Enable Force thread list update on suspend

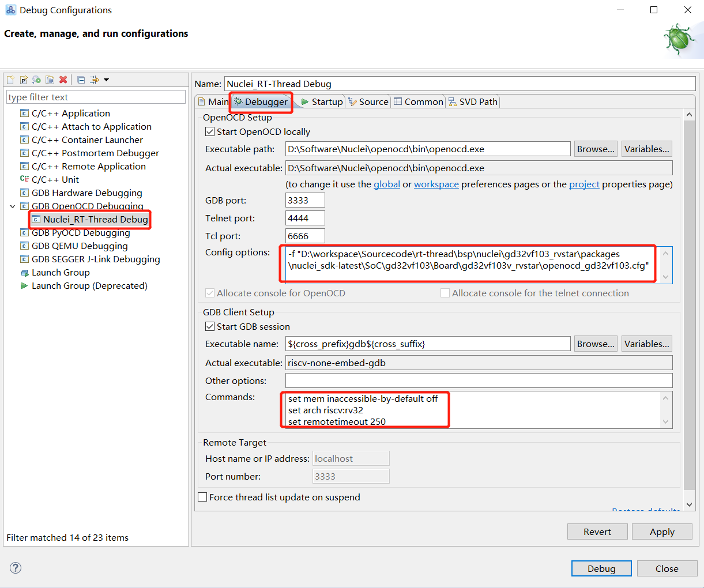(x=203, y=497)
